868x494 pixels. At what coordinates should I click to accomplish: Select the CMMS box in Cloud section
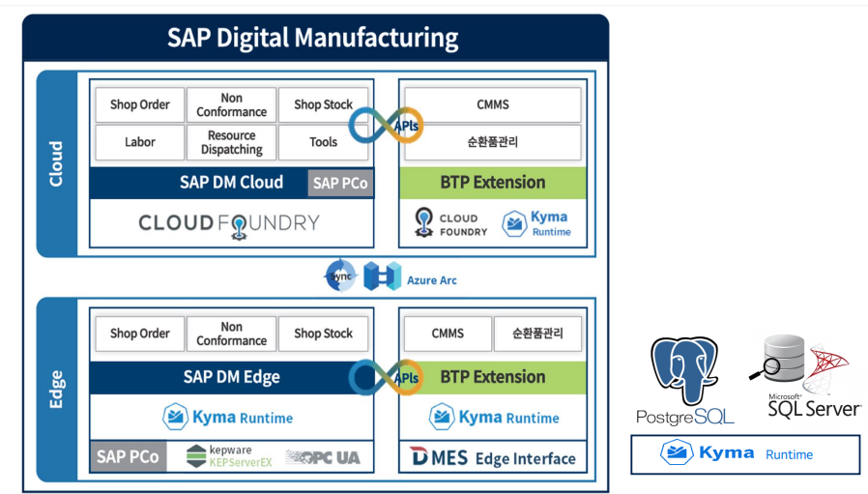pos(493,104)
